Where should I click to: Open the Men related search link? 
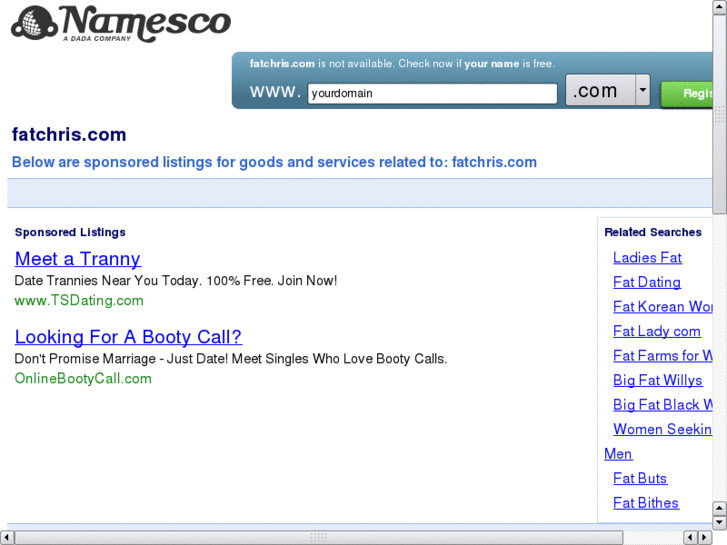[618, 454]
